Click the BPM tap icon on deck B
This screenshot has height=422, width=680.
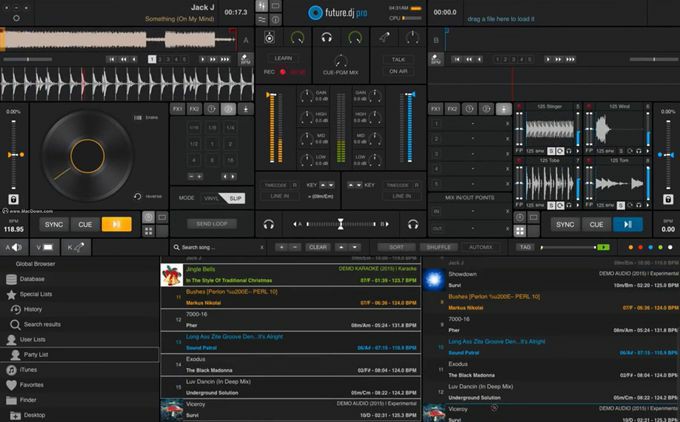(x=436, y=59)
